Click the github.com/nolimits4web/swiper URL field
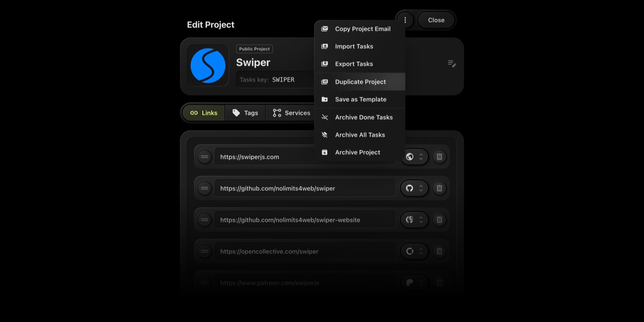644x322 pixels. pos(306,188)
